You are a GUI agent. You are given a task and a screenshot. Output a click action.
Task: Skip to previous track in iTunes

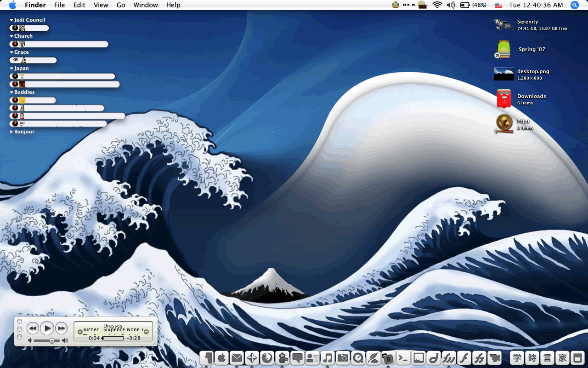(33, 328)
